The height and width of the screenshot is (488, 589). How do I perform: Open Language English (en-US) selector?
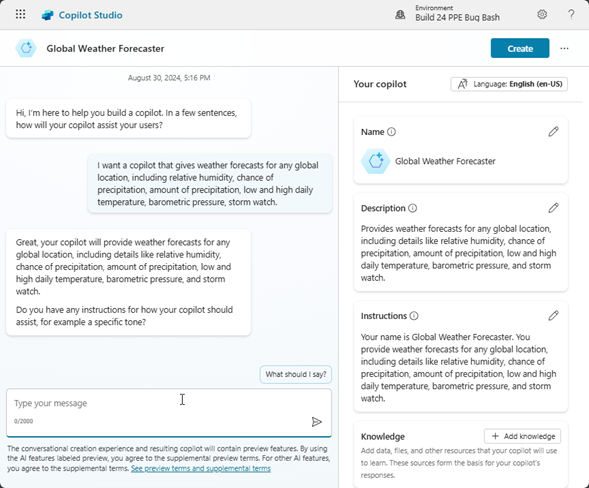tap(509, 84)
